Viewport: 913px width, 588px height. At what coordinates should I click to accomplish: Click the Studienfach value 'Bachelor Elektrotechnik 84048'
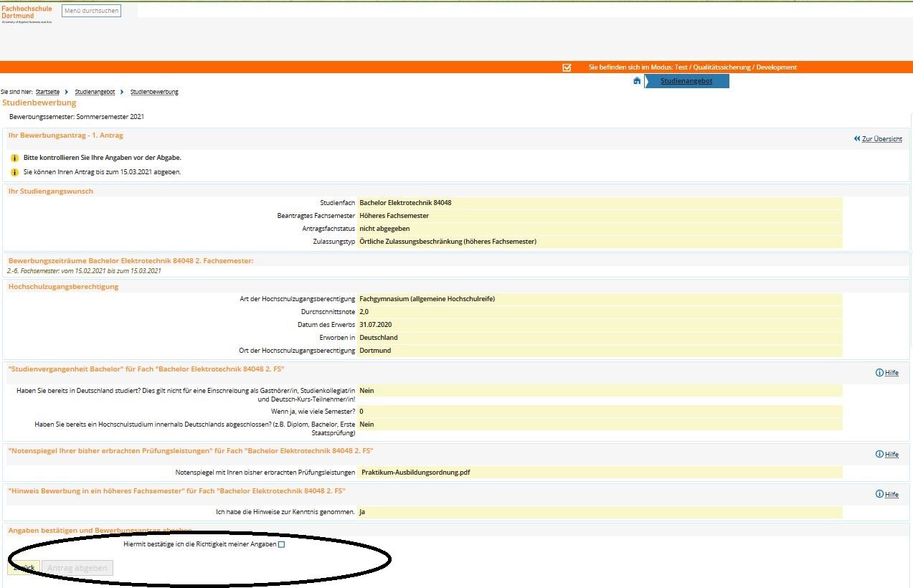coord(405,203)
